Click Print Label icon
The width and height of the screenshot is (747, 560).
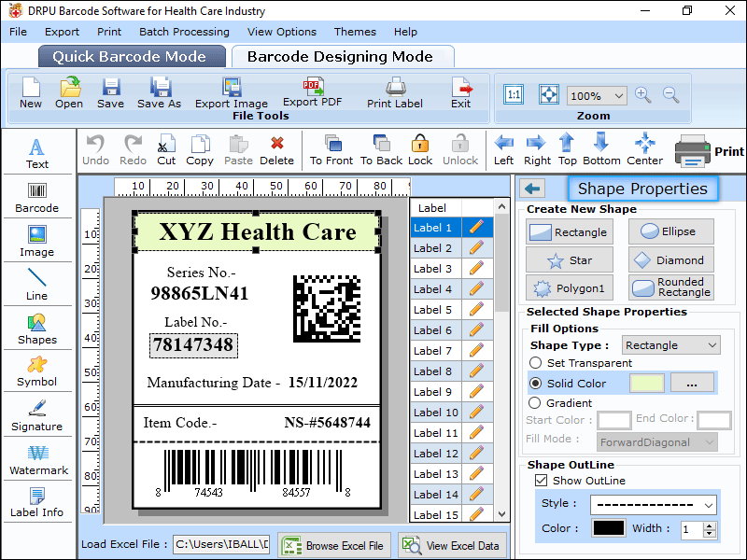click(395, 92)
